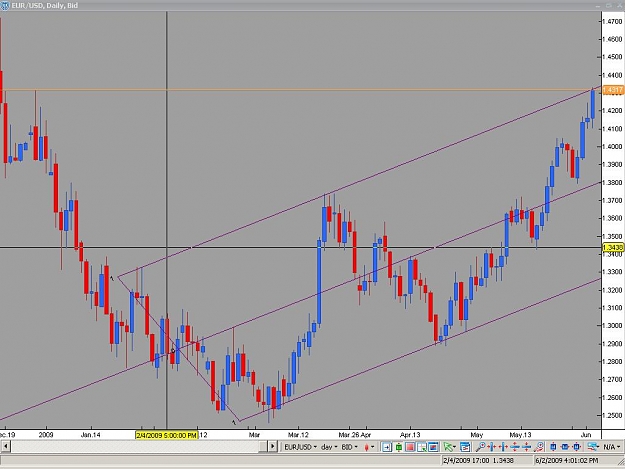
Task: Click the magnifier zoom icon
Action: coord(480,447)
